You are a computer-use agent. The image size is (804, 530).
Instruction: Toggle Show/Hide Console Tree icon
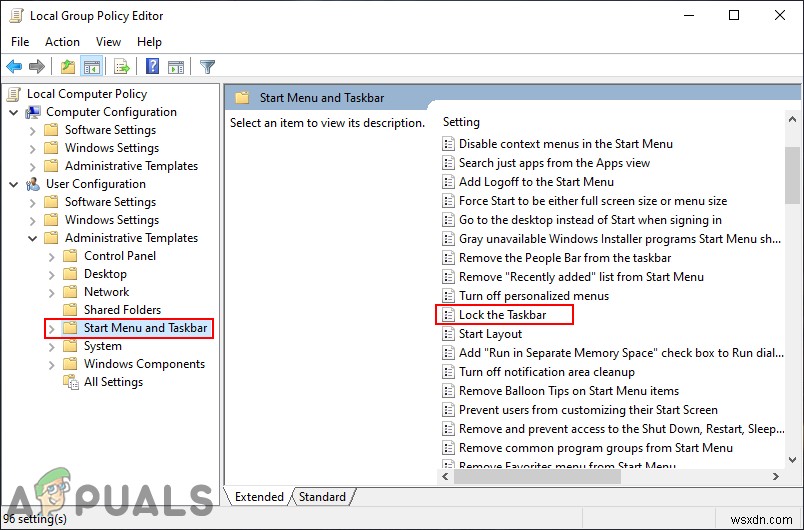(x=92, y=67)
